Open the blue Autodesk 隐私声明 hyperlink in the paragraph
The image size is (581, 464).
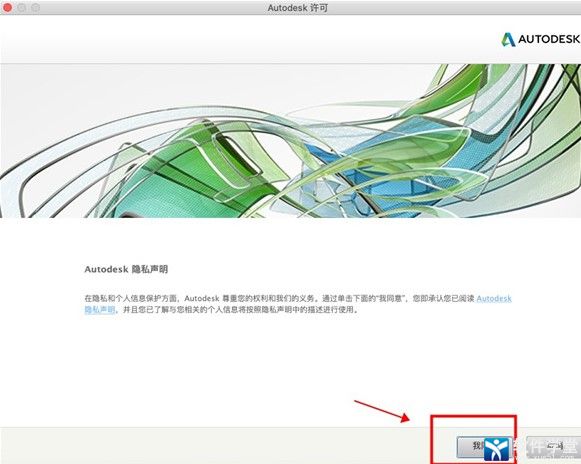pyautogui.click(x=494, y=299)
